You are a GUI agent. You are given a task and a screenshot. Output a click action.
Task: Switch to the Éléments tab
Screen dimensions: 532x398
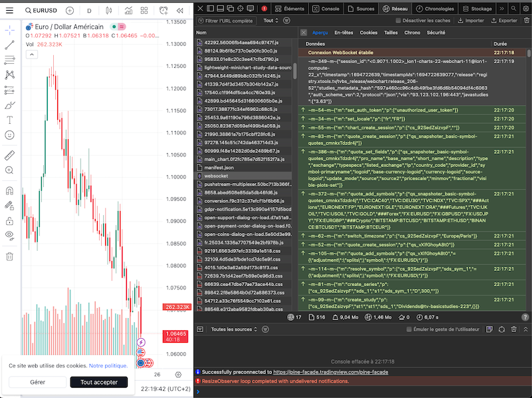pyautogui.click(x=290, y=9)
